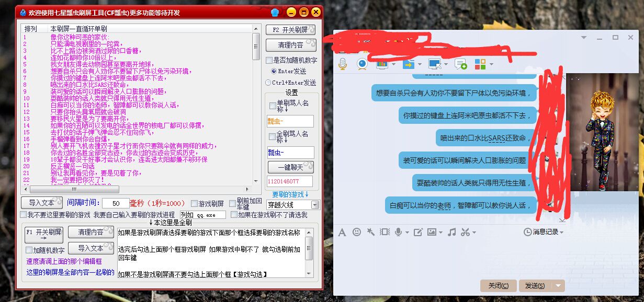Image resolution: width=644 pixels, height=302 pixels.
Task: Open the dropdown arrow beside 发送 button
Action: [559, 286]
